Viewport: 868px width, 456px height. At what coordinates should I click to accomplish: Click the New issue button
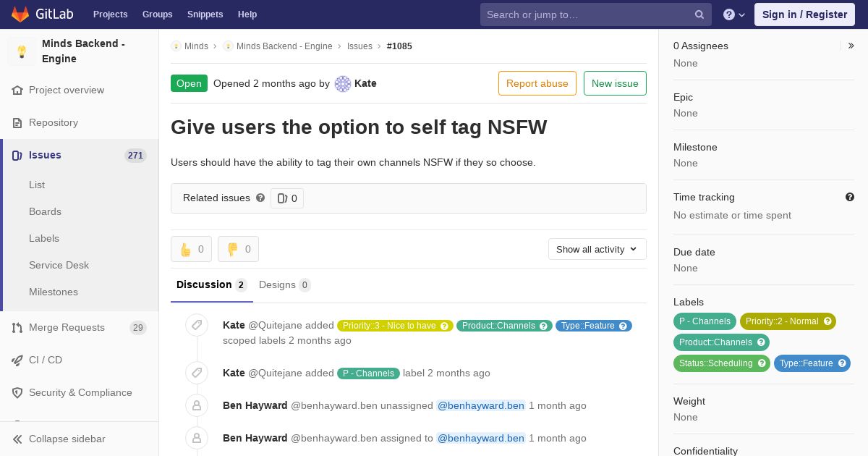click(x=615, y=83)
